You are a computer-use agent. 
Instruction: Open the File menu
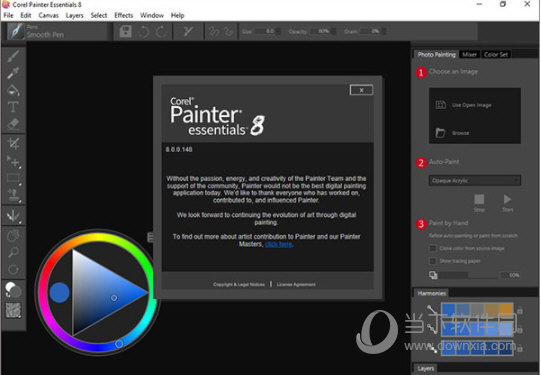pyautogui.click(x=8, y=15)
